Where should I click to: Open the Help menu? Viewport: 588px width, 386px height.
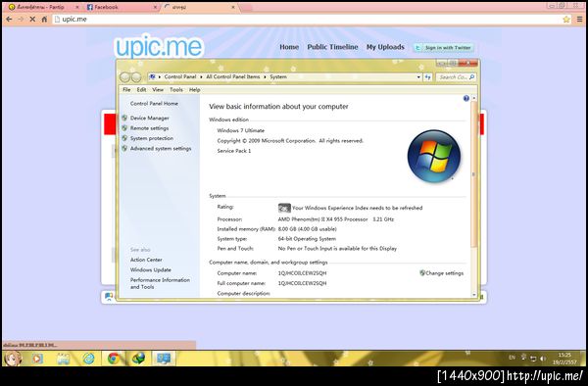[x=195, y=90]
